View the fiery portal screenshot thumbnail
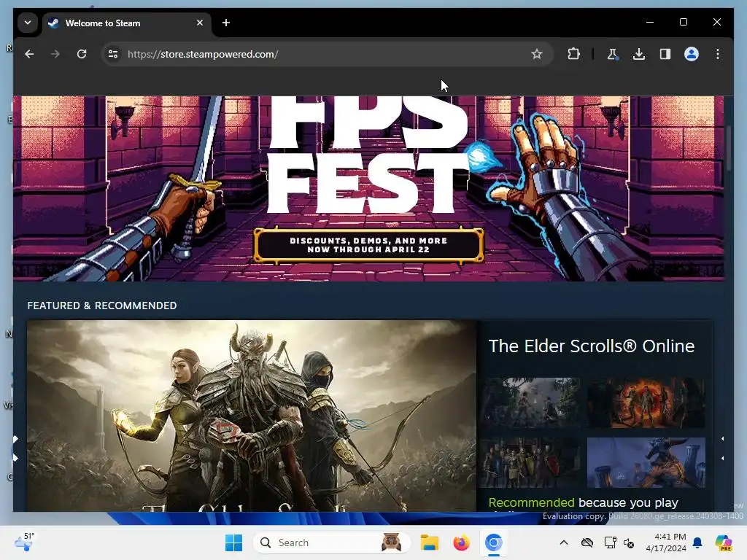Screen dimensions: 747x560 coord(646,402)
